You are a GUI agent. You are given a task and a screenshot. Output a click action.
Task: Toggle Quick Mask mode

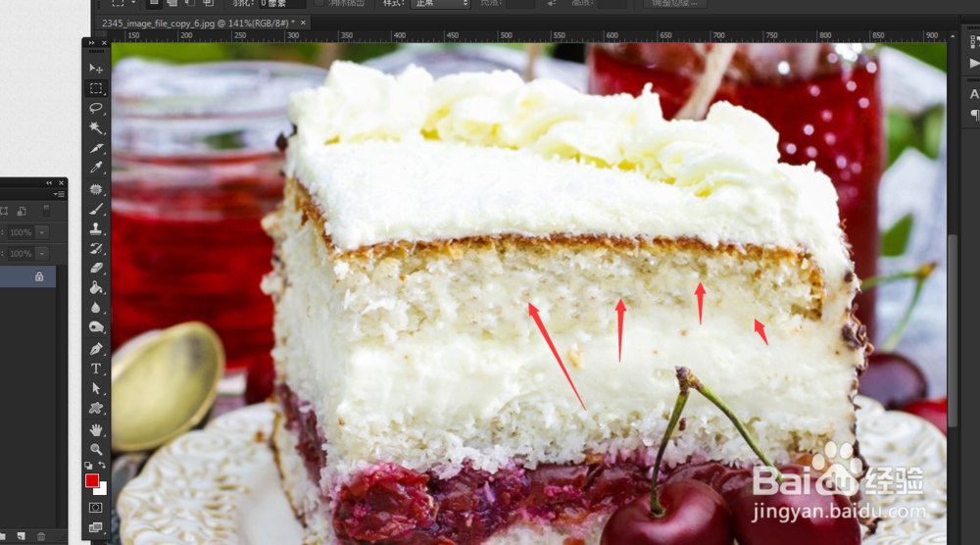pyautogui.click(x=96, y=508)
